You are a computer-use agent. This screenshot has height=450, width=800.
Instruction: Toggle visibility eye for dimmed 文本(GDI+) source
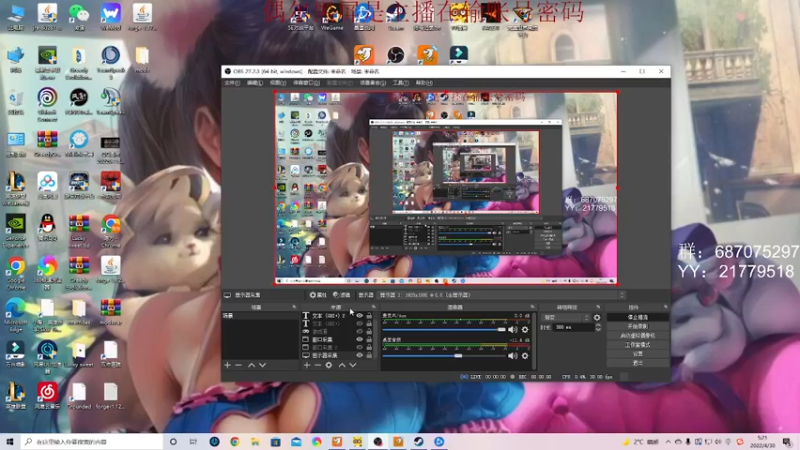click(360, 323)
